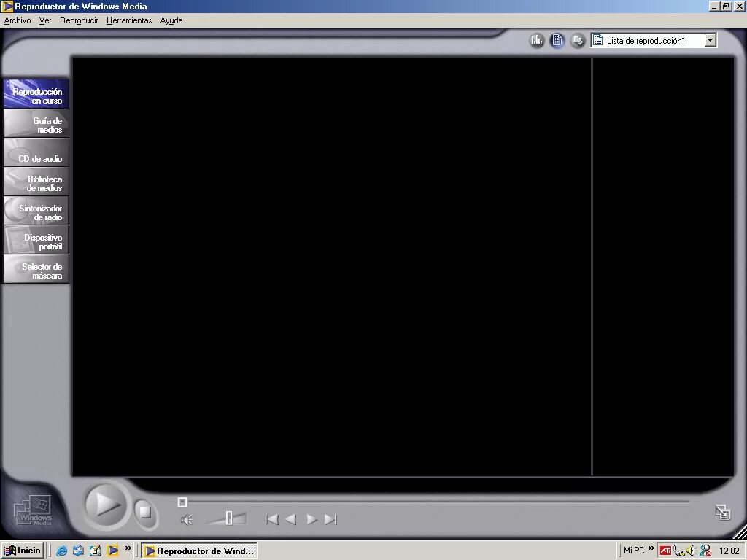The width and height of the screenshot is (747, 560).
Task: Click the title bar Windows Media icon
Action: [7, 6]
